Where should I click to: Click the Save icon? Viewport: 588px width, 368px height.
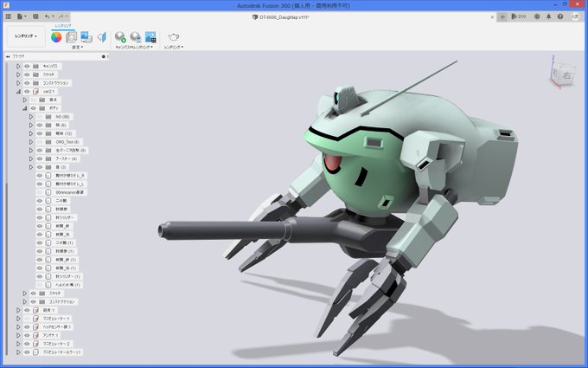[35, 16]
